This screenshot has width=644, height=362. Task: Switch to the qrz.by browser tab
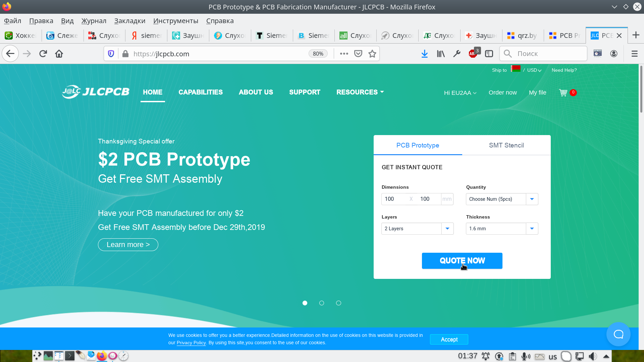[x=523, y=36]
